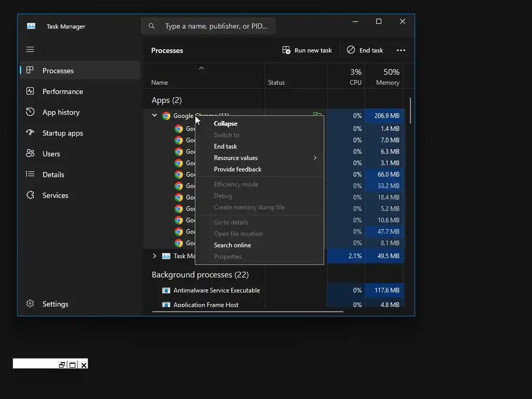Viewport: 532px width, 399px height.
Task: Open App history via clock icon
Action: click(30, 112)
